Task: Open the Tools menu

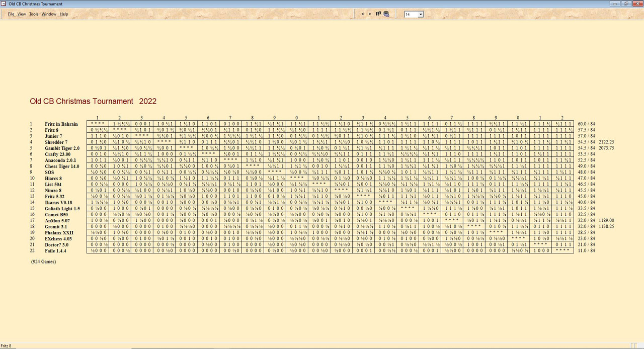Action: [34, 14]
